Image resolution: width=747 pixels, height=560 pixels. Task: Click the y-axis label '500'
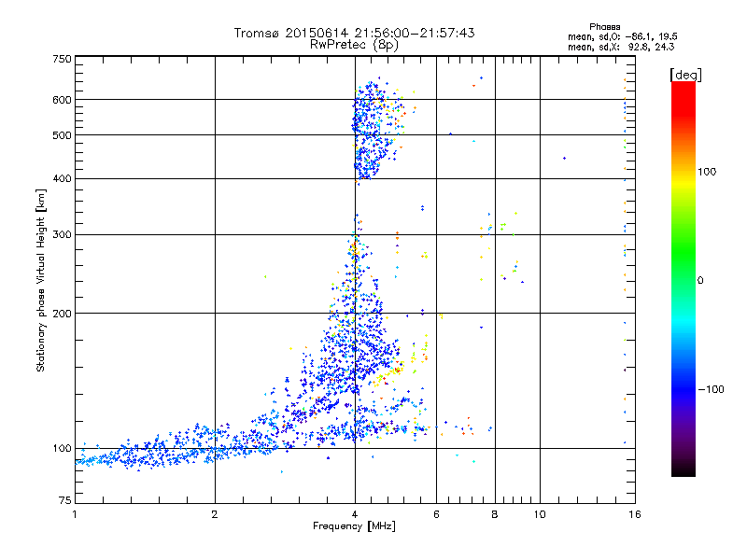click(62, 135)
